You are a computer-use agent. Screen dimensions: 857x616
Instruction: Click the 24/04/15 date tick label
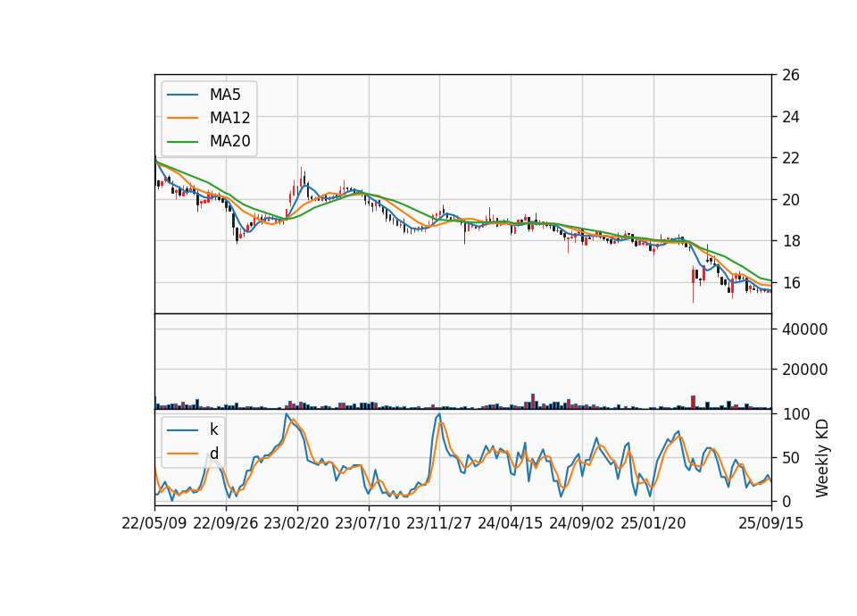511,523
